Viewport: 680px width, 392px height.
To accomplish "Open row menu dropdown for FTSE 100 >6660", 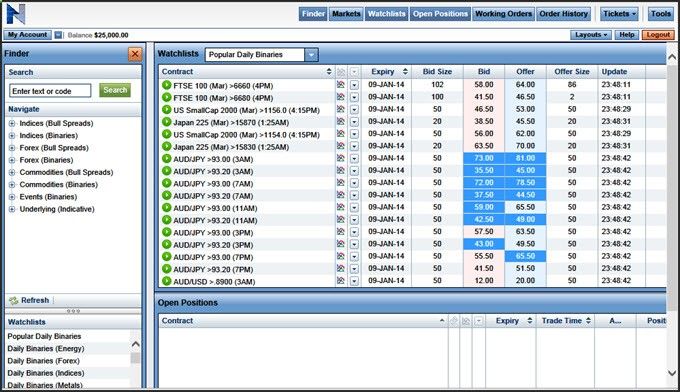I will (x=354, y=85).
